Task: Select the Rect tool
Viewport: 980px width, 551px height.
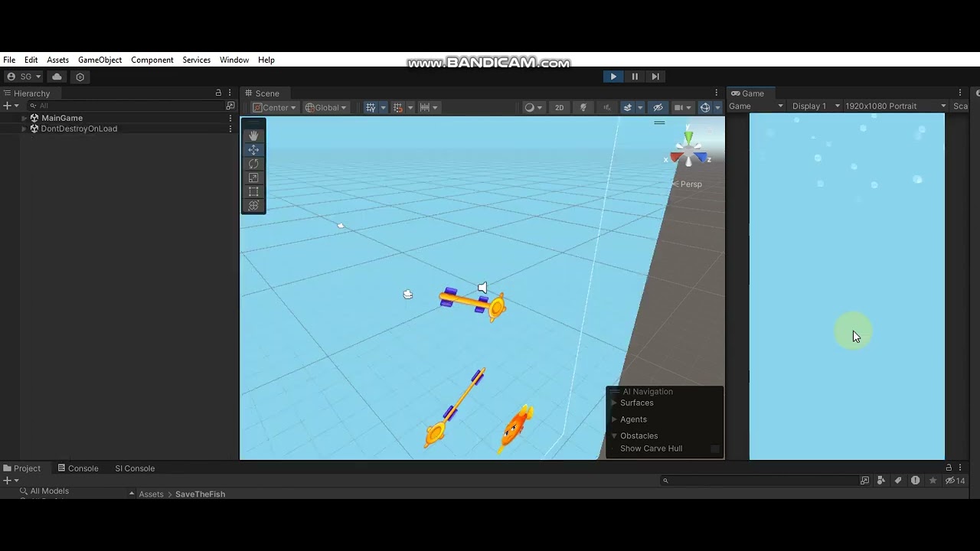Action: [x=253, y=191]
